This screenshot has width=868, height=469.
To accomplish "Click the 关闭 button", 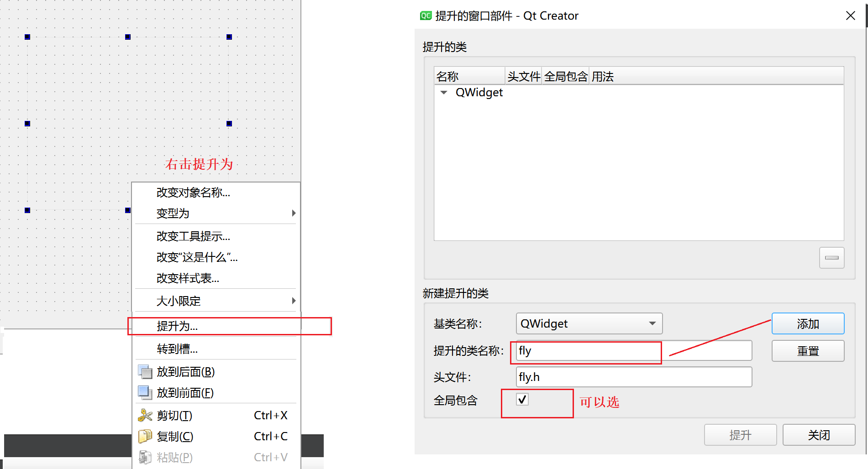I will pos(819,435).
